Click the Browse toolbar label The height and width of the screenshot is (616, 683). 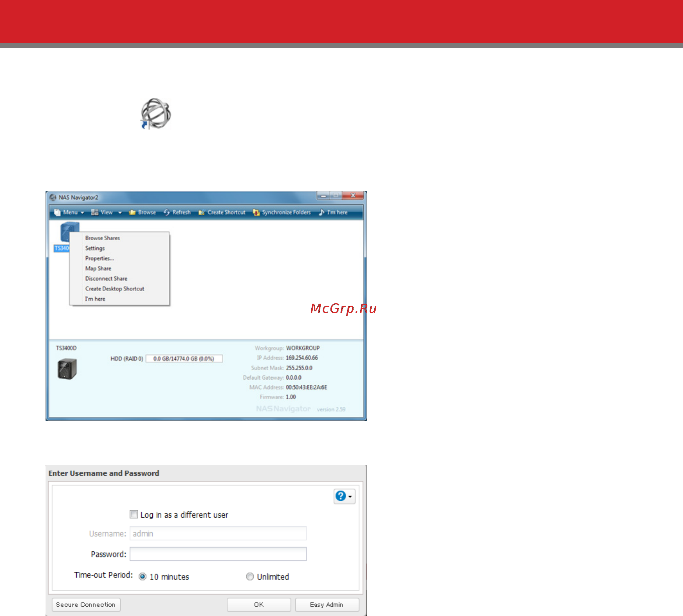coord(147,212)
